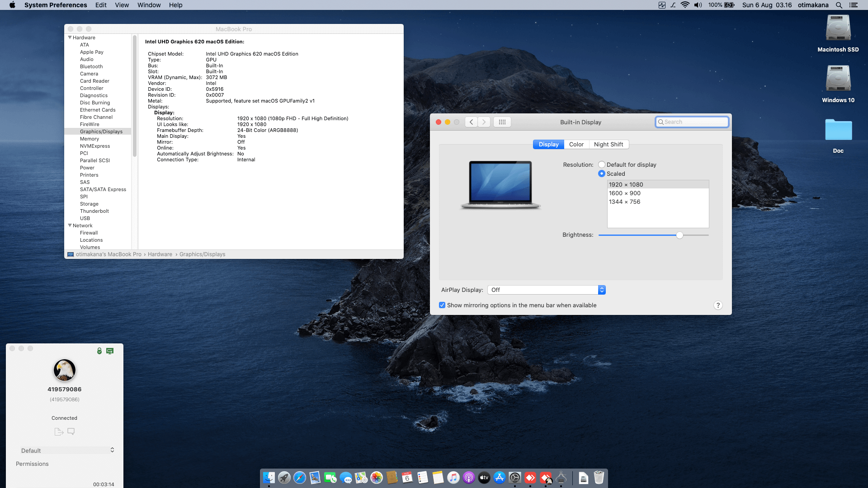Toggle Show mirroring options checkbox
868x488 pixels.
click(x=442, y=305)
